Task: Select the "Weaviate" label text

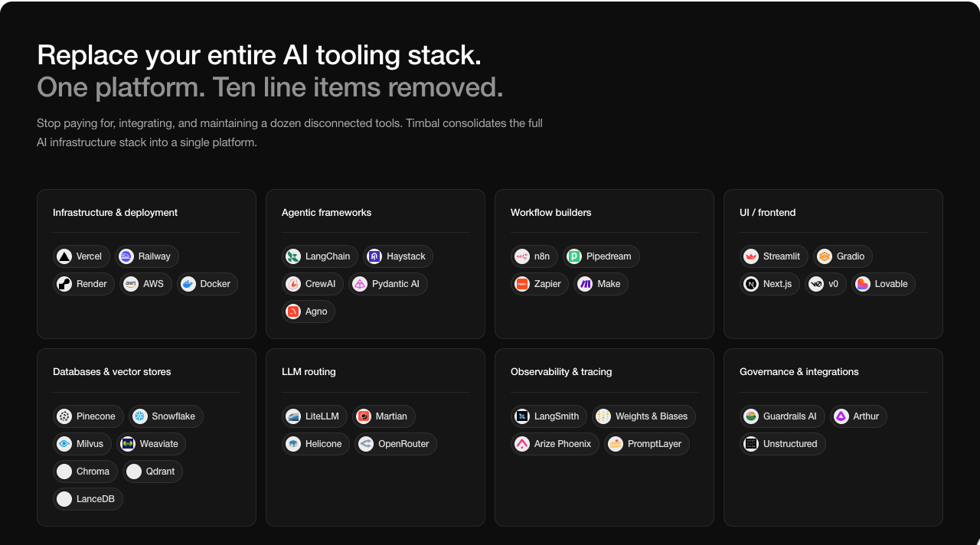Action: pyautogui.click(x=159, y=444)
